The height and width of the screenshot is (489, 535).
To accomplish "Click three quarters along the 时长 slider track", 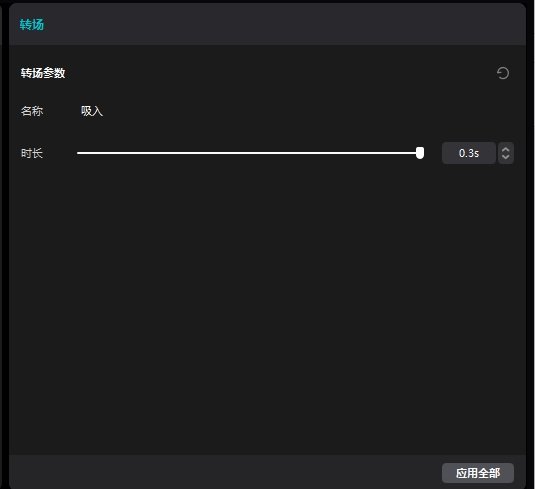I will coord(334,153).
